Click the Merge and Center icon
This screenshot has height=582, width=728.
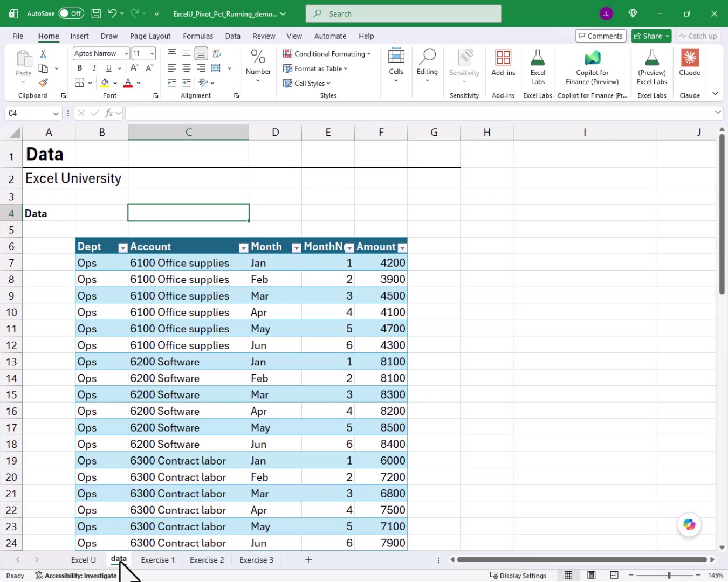pos(216,68)
